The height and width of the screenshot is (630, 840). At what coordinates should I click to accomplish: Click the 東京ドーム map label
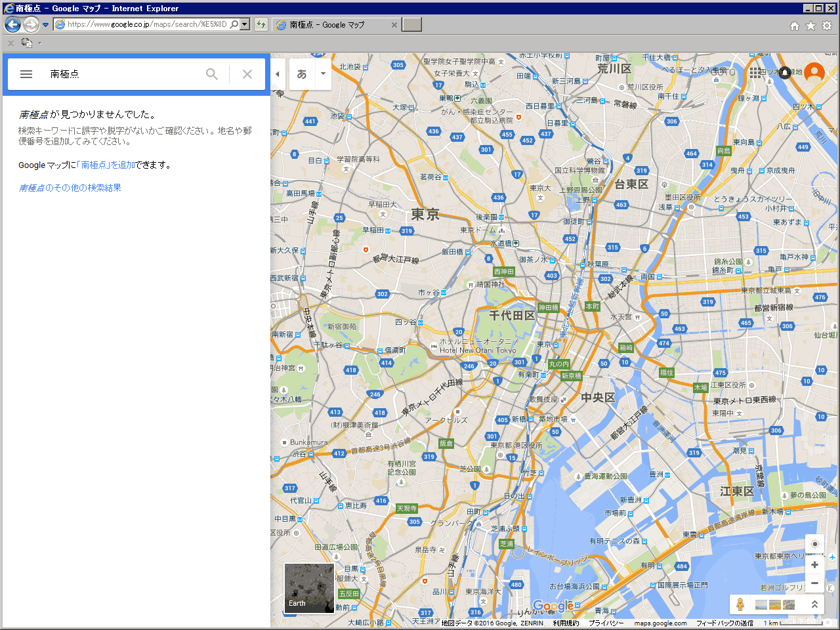pos(478,230)
